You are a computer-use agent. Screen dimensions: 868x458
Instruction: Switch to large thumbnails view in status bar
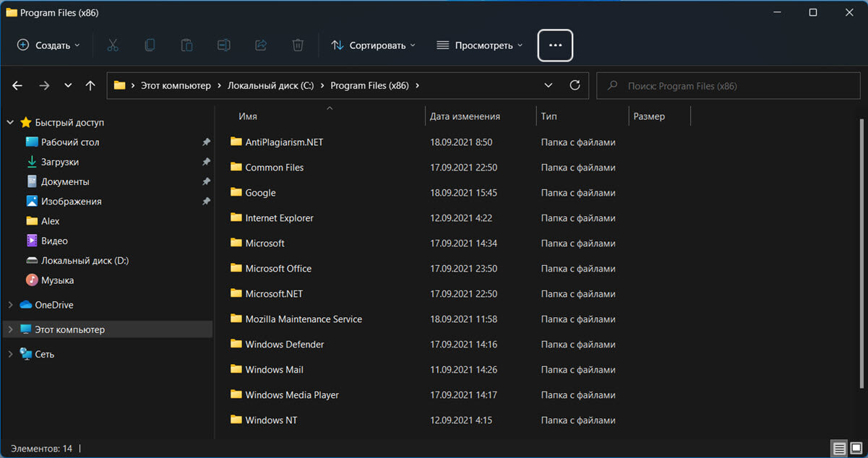(x=855, y=449)
